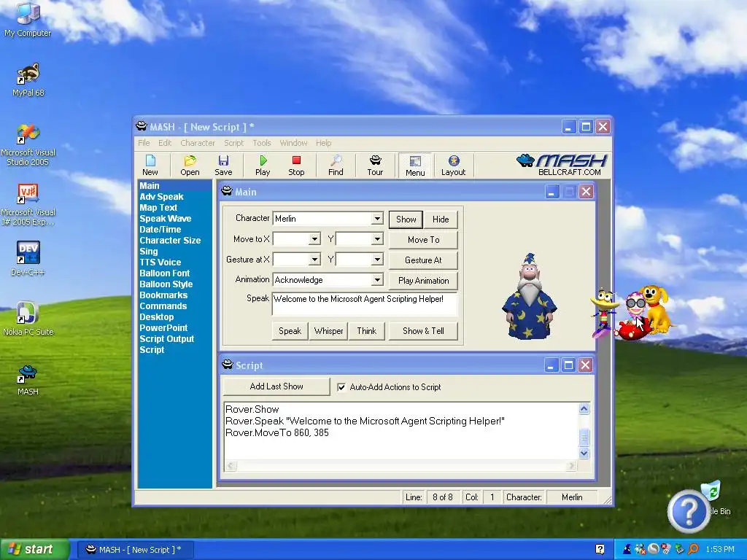Halt playback with the red Stop icon
Viewport: 747px width, 560px height.
pyautogui.click(x=296, y=166)
